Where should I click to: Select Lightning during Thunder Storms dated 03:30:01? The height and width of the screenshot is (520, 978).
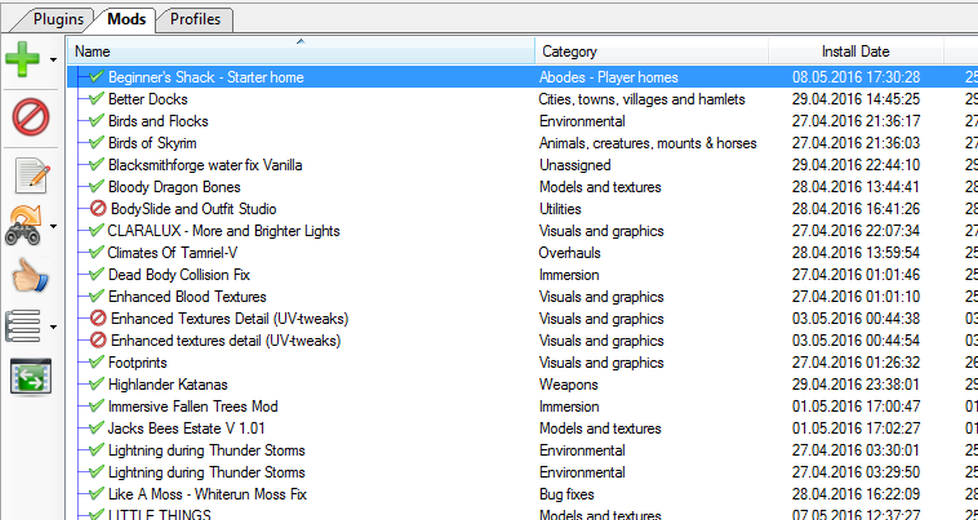(x=206, y=450)
